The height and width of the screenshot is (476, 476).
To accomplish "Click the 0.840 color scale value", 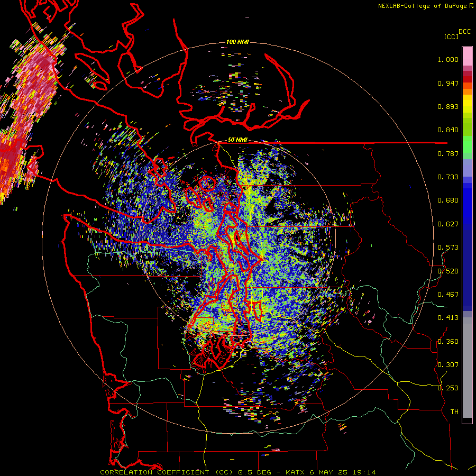I will 448,130.
